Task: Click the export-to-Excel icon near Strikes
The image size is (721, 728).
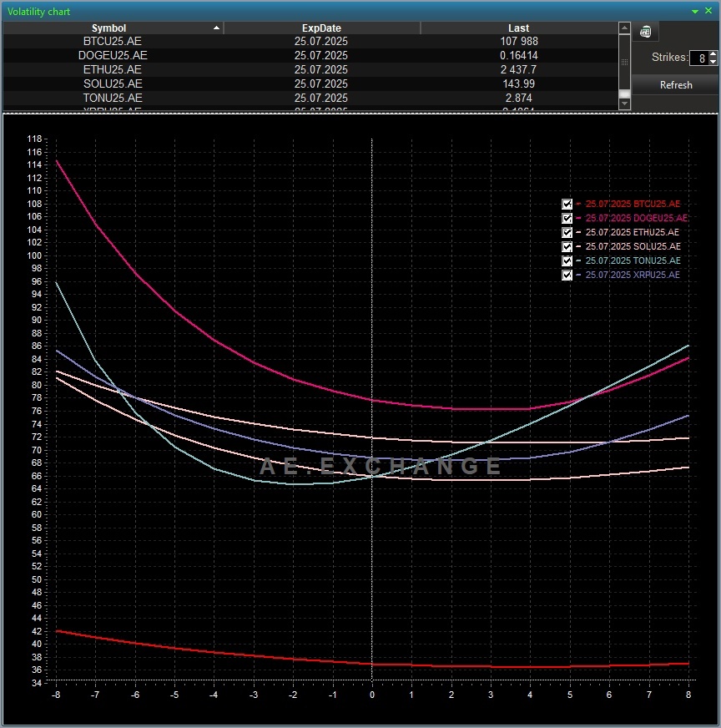Action: pos(645,32)
